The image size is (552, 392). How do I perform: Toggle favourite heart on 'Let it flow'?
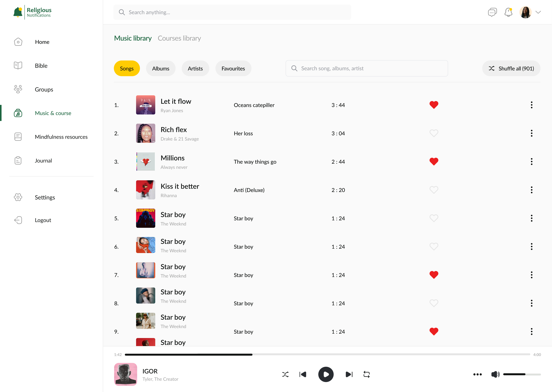[434, 104]
